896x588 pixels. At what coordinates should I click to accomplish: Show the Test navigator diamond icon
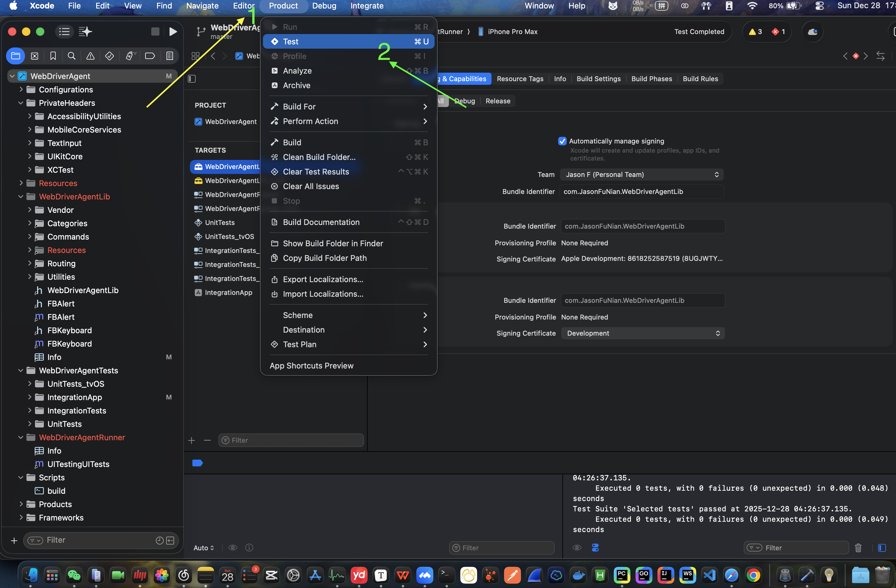(x=110, y=56)
